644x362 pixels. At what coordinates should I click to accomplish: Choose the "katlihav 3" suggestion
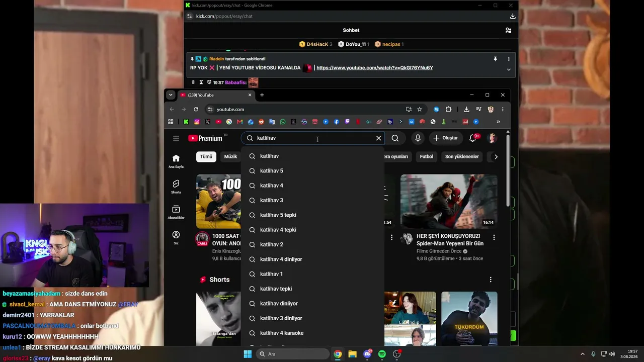click(313, 200)
